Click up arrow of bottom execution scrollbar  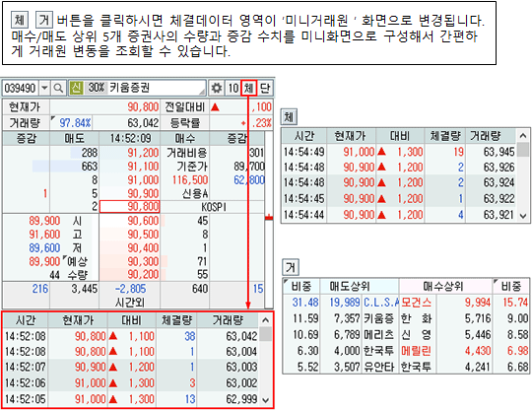266,320
